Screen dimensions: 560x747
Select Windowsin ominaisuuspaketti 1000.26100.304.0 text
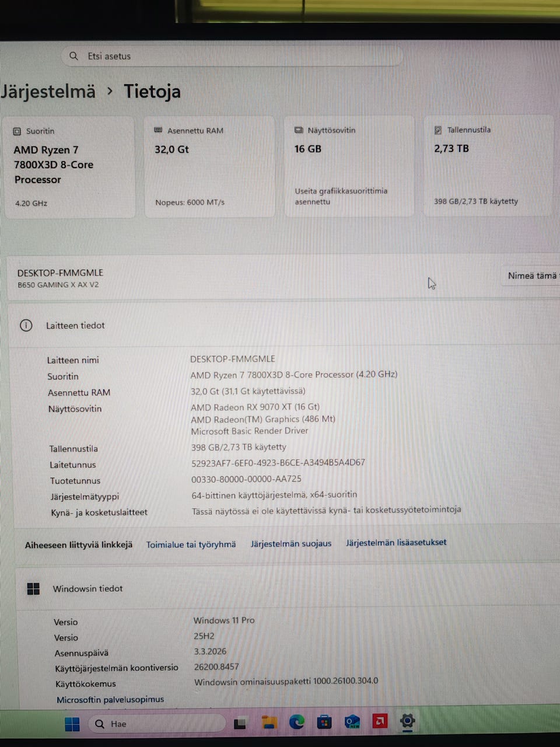pyautogui.click(x=286, y=681)
